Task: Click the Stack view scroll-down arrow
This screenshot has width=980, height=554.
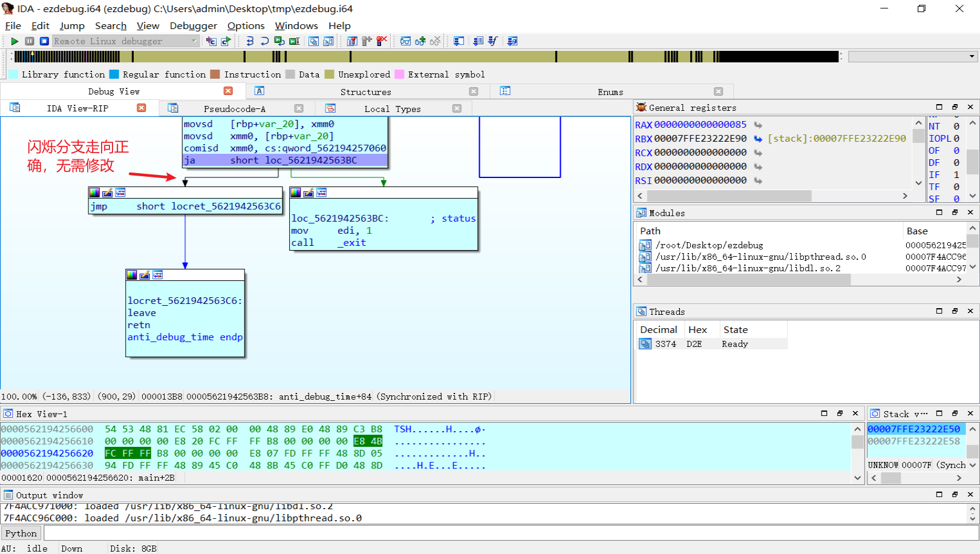Action: (x=973, y=465)
